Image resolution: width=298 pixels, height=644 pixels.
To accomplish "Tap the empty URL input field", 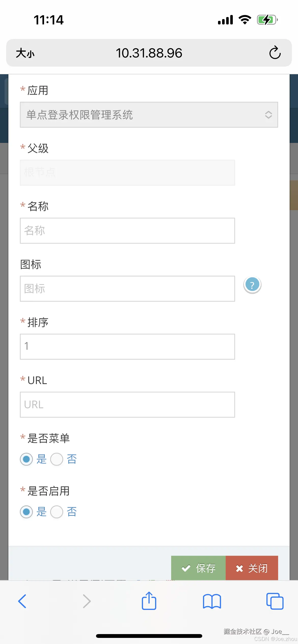I will click(x=127, y=404).
